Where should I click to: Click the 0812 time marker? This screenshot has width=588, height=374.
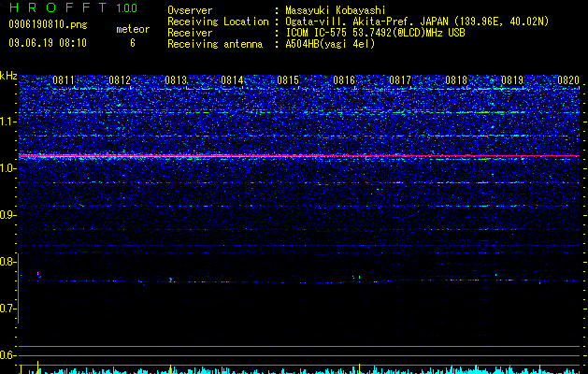tap(120, 80)
